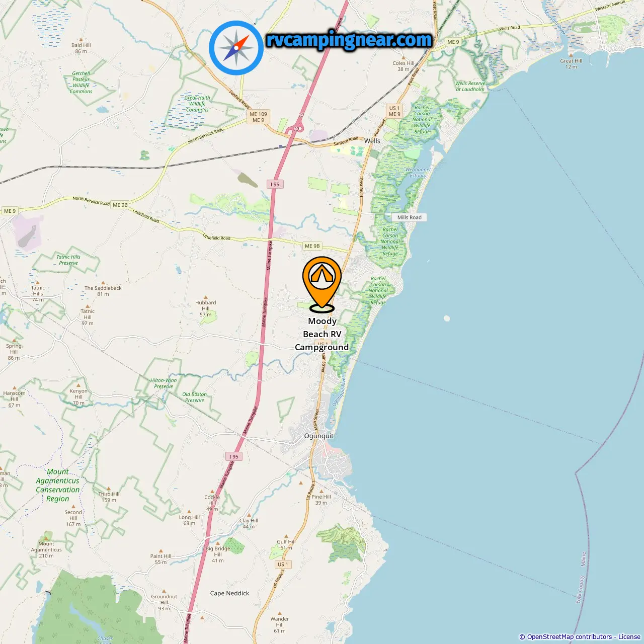Click the small island in the bay
This screenshot has height=644, width=644.
[447, 318]
